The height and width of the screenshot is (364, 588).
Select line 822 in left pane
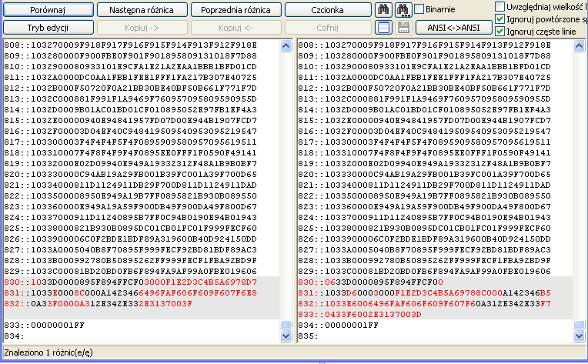pos(131,196)
